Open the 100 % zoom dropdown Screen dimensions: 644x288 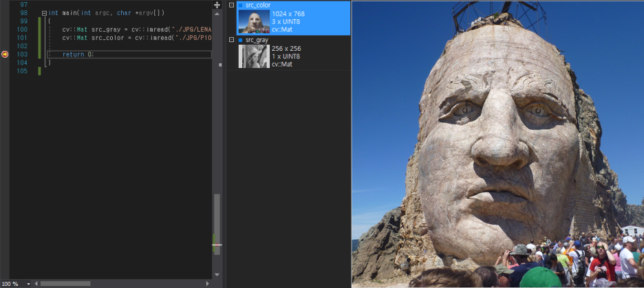28,283
